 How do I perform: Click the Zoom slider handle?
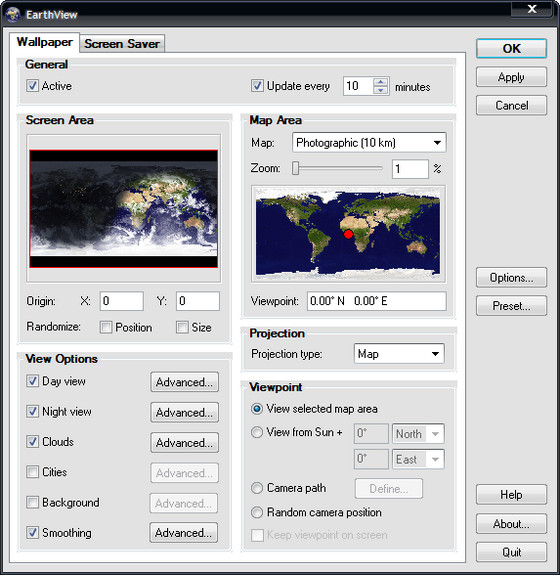tap(296, 169)
